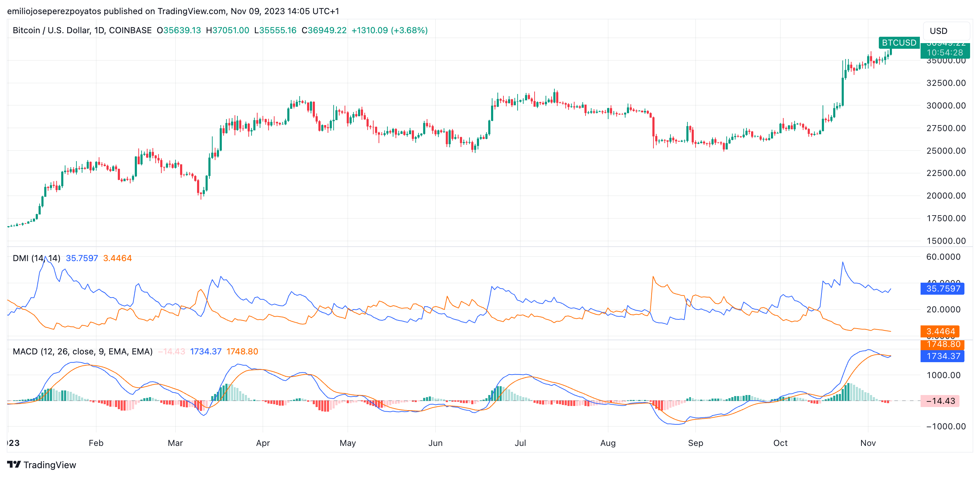This screenshot has width=980, height=477.
Task: Click the Nov label on time axis
Action: tap(868, 443)
